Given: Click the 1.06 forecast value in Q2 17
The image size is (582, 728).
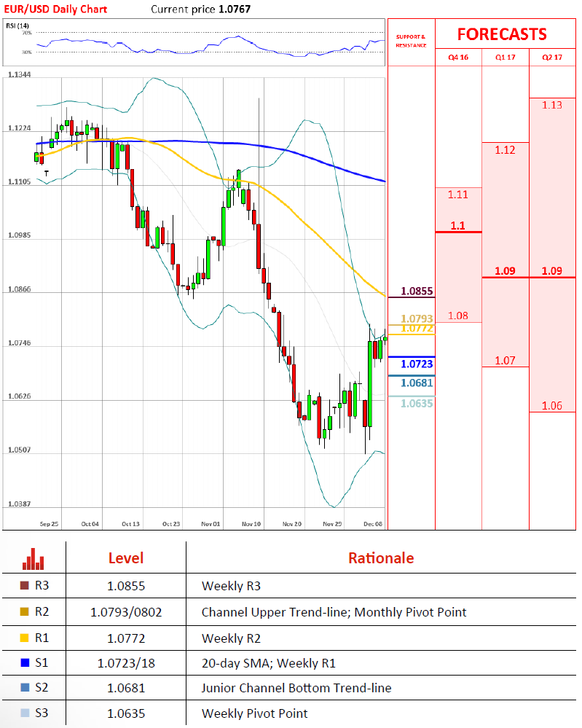Looking at the screenshot, I should pos(552,406).
